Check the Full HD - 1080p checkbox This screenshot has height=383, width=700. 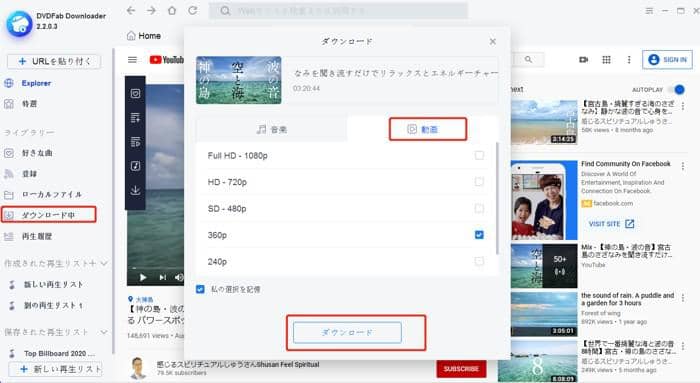[x=479, y=155]
